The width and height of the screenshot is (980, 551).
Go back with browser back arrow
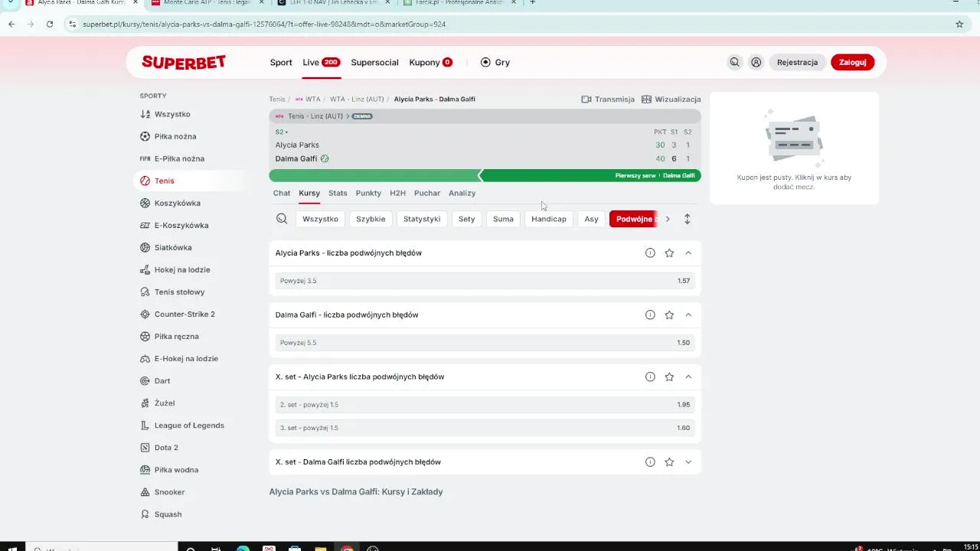11,24
